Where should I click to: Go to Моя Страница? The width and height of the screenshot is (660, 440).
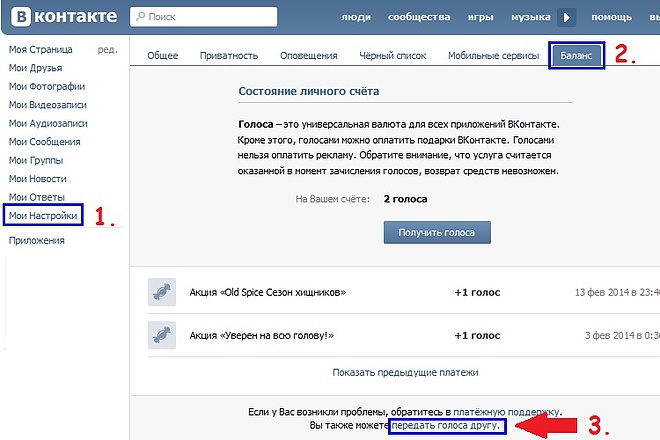[40, 50]
